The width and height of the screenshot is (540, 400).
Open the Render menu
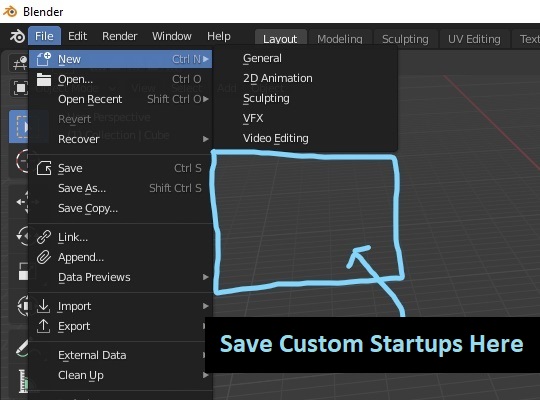(x=120, y=36)
